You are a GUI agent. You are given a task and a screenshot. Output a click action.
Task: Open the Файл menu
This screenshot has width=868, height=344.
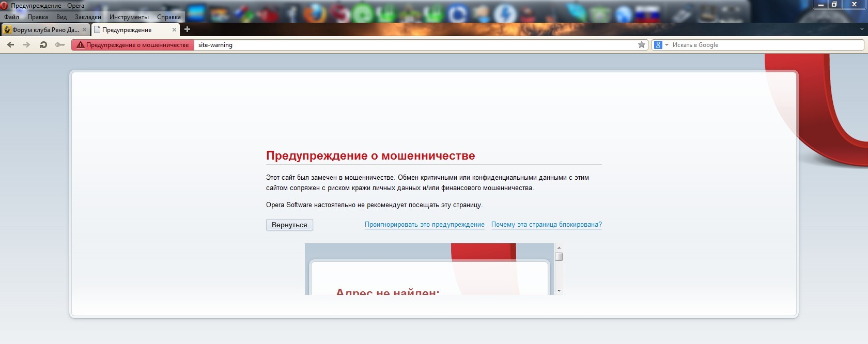11,17
